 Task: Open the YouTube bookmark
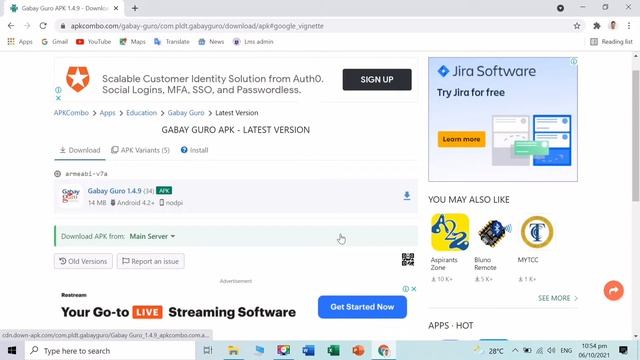tap(93, 42)
